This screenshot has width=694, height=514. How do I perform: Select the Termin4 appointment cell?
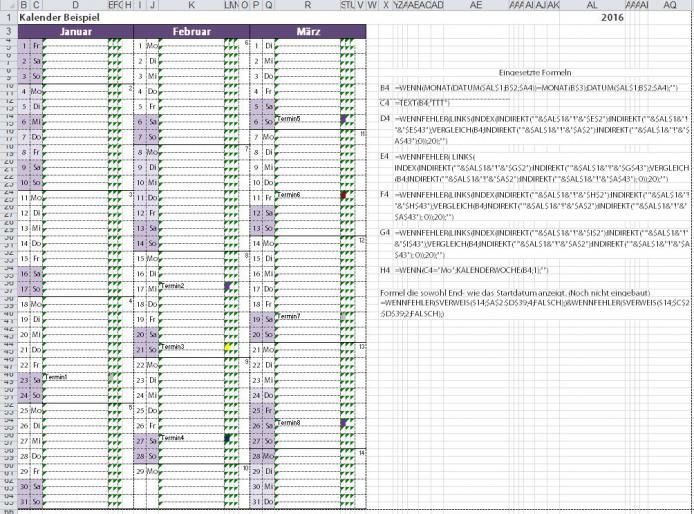click(x=192, y=438)
